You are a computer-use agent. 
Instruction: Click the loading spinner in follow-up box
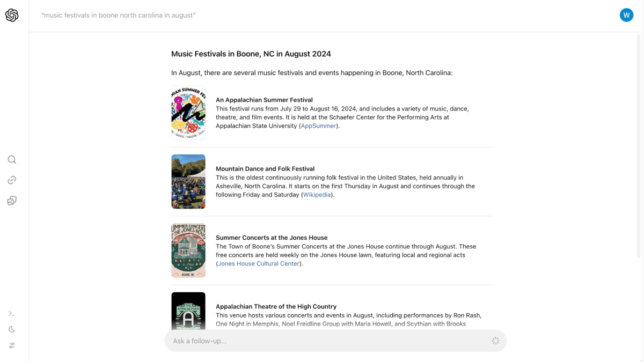click(x=495, y=341)
